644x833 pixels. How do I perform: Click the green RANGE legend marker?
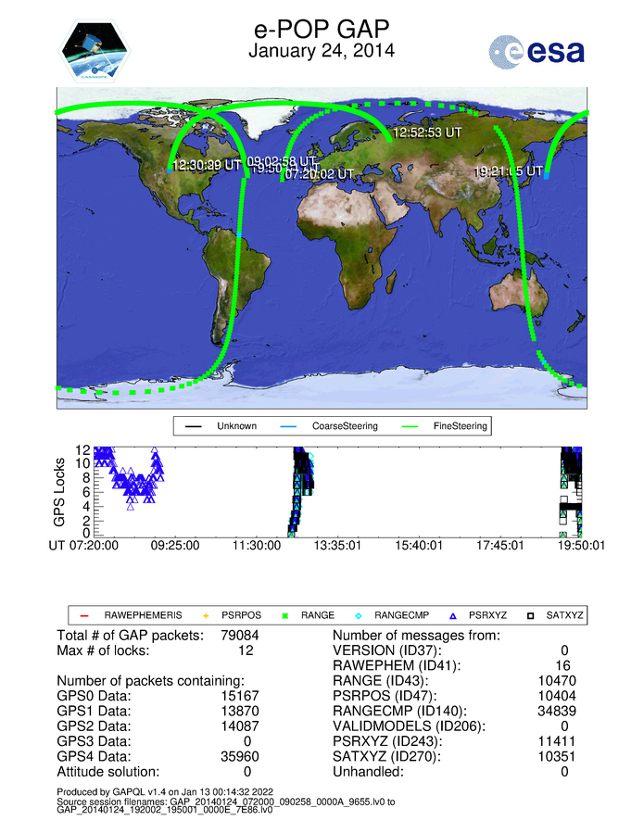tap(286, 614)
